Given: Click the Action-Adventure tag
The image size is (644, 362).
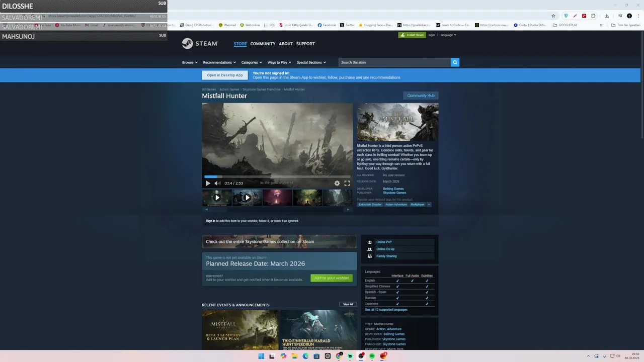Looking at the screenshot, I should [x=396, y=205].
